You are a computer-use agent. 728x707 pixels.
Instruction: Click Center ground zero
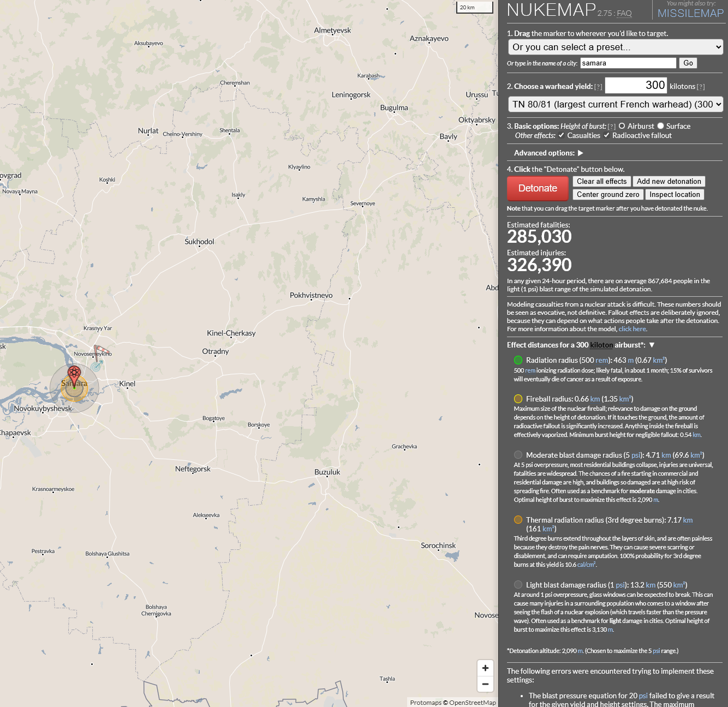pyautogui.click(x=608, y=195)
